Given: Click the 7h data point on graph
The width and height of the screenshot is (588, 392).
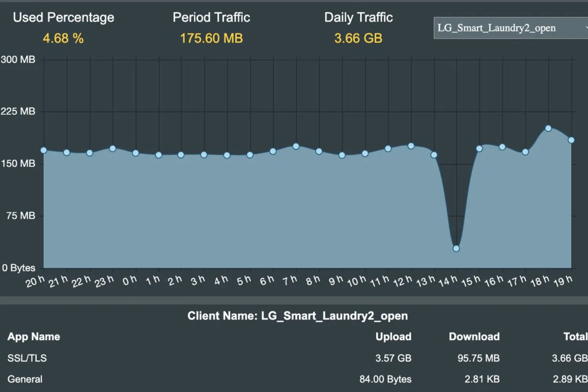Looking at the screenshot, I should [x=296, y=146].
